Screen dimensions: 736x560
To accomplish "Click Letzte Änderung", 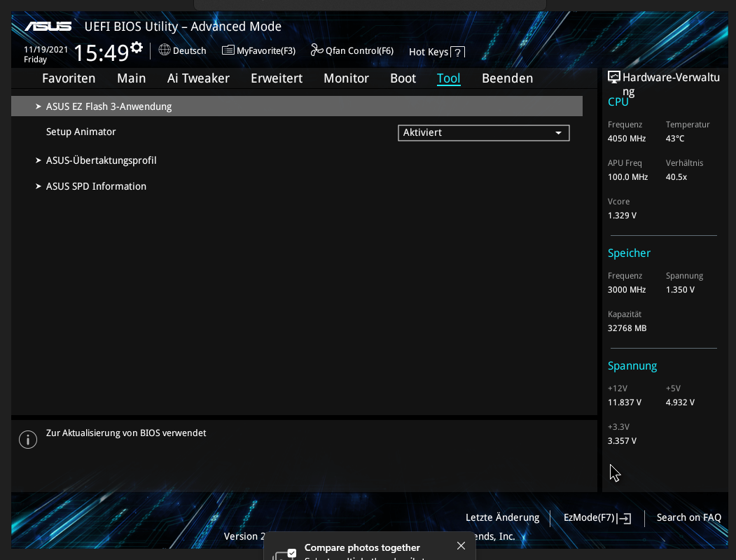I will [x=502, y=517].
